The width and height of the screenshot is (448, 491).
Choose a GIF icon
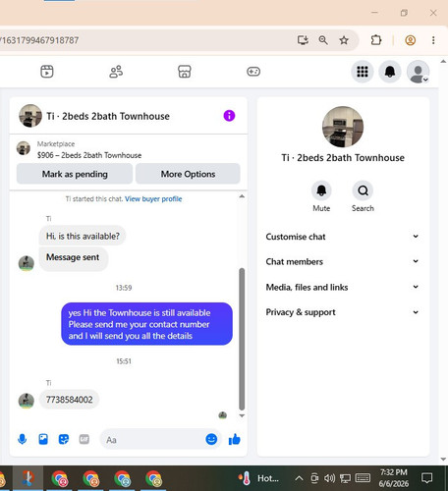click(84, 439)
